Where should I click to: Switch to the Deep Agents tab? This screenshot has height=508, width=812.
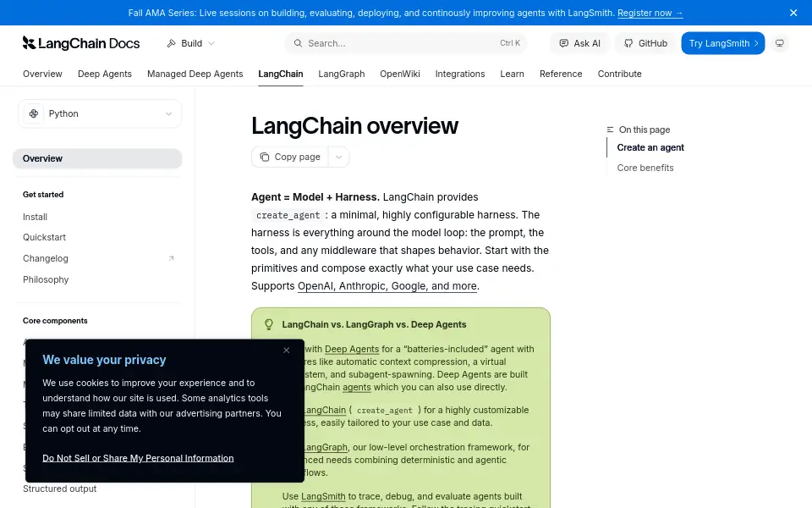point(105,75)
